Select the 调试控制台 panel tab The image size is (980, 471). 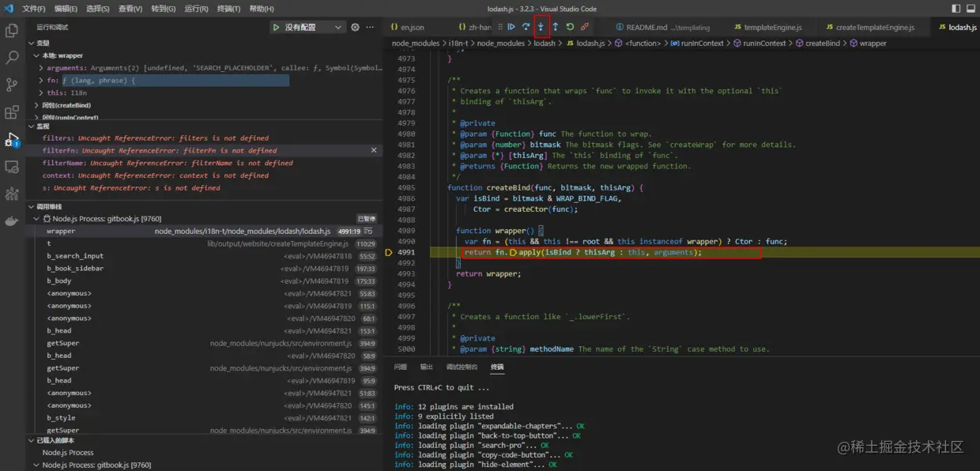pyautogui.click(x=462, y=367)
